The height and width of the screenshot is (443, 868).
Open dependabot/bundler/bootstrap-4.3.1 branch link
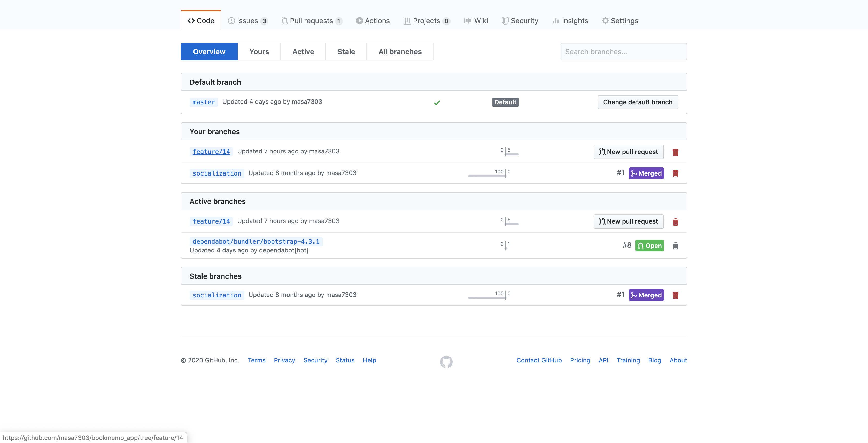(256, 241)
